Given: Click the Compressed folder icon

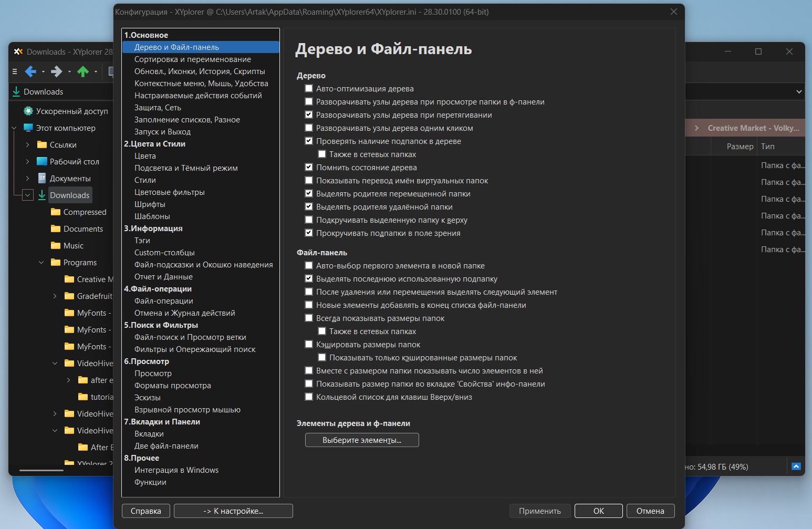Looking at the screenshot, I should (56, 212).
